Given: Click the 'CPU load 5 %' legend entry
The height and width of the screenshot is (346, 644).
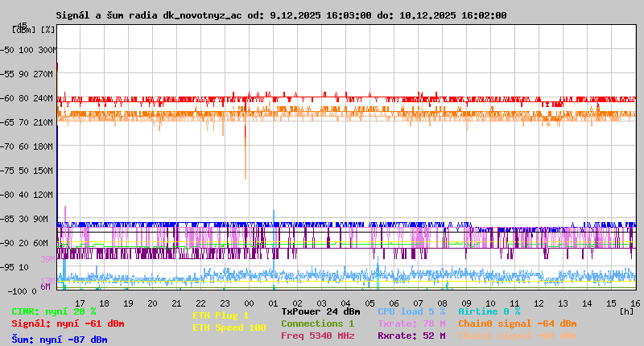Looking at the screenshot, I should pos(411,311).
